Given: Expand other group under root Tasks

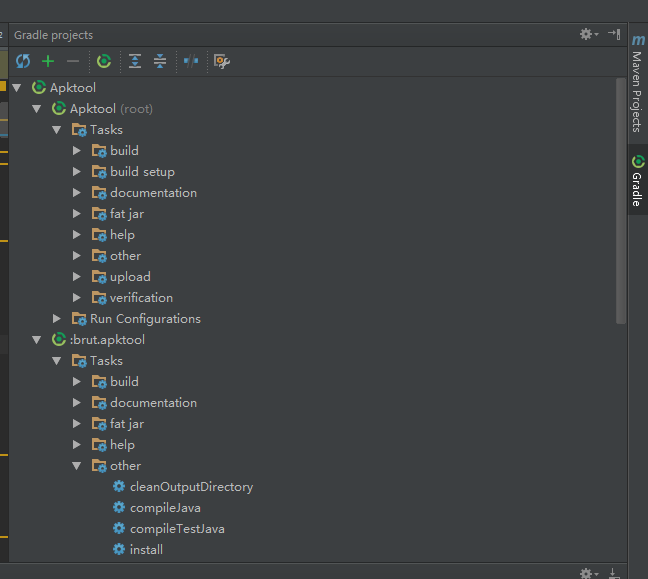Looking at the screenshot, I should pyautogui.click(x=76, y=256).
